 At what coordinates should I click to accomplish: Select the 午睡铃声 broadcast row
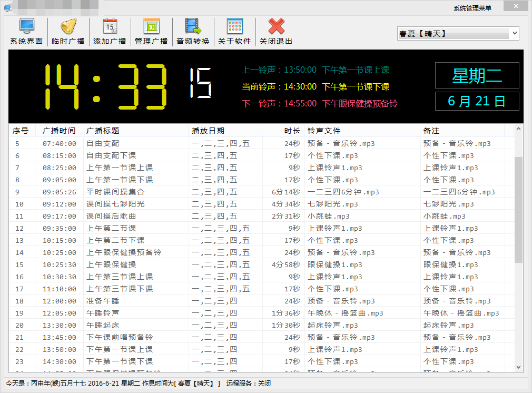pyautogui.click(x=132, y=313)
